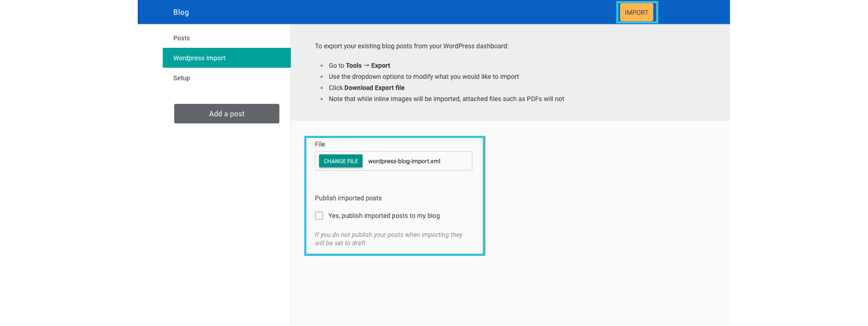Click the bold 'Download Export file' text
The height and width of the screenshot is (326, 868).
point(374,88)
